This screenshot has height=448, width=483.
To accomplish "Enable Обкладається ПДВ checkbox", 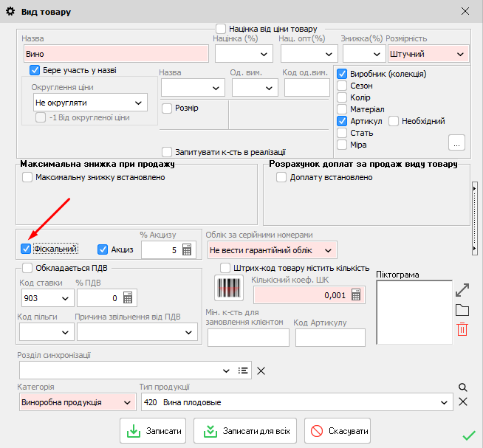I will pyautogui.click(x=28, y=268).
